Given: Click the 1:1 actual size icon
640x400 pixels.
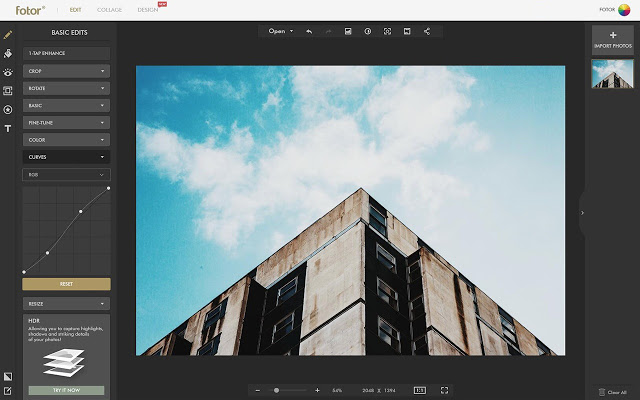Looking at the screenshot, I should pos(419,390).
